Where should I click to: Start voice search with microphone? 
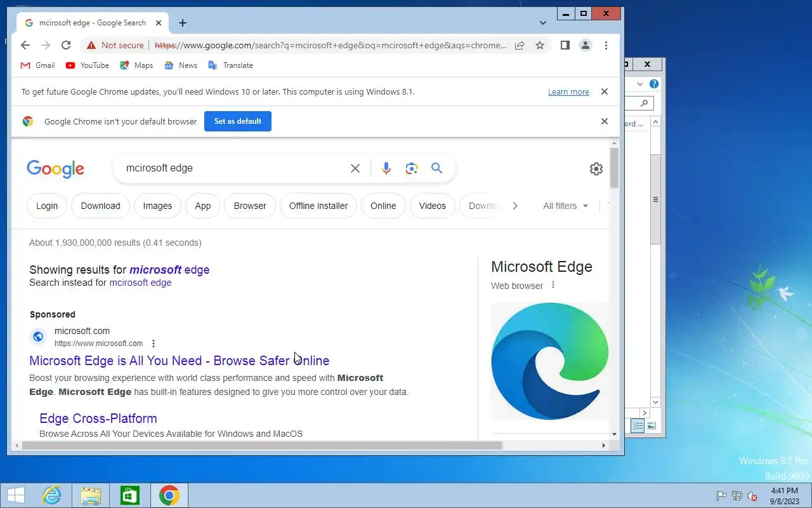386,168
